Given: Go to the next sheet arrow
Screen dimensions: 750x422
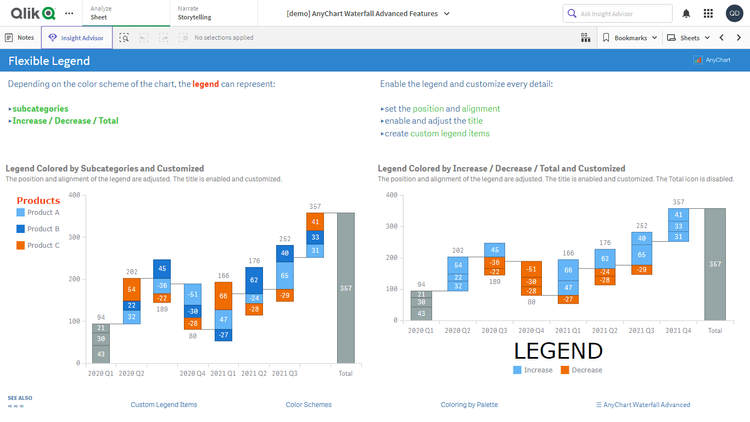Looking at the screenshot, I should pyautogui.click(x=738, y=37).
